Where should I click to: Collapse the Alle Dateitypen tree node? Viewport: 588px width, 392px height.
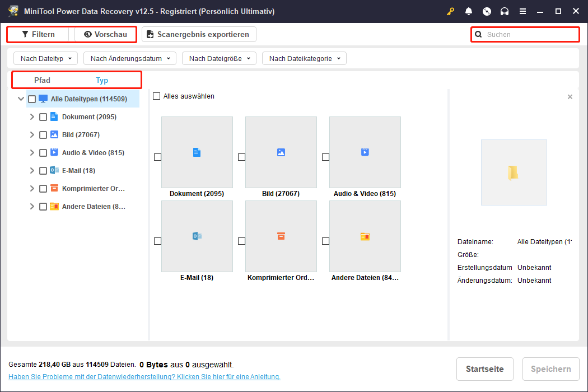[21, 99]
